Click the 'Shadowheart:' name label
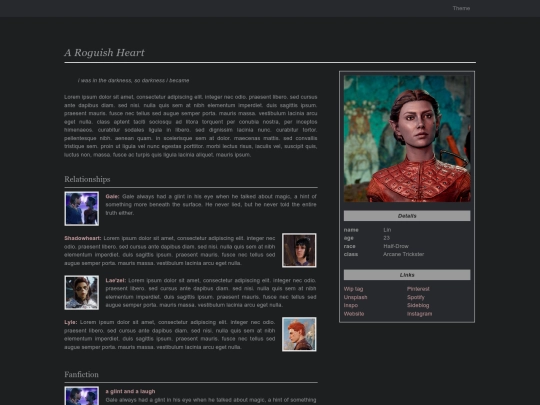The image size is (540, 405). click(x=83, y=238)
